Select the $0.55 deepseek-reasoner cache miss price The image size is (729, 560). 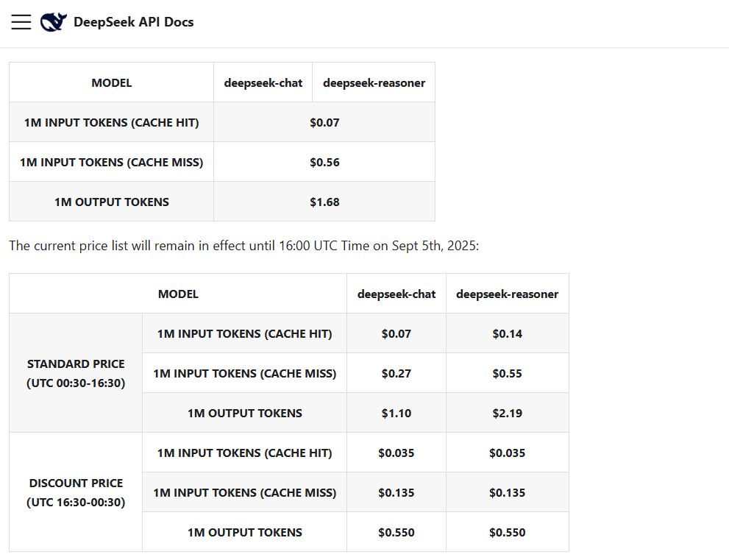pos(507,373)
